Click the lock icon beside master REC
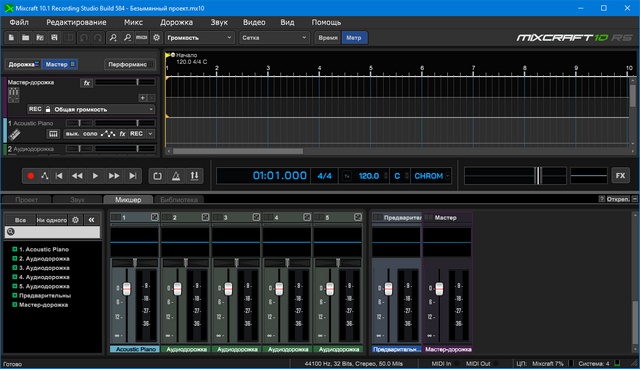 pos(48,109)
